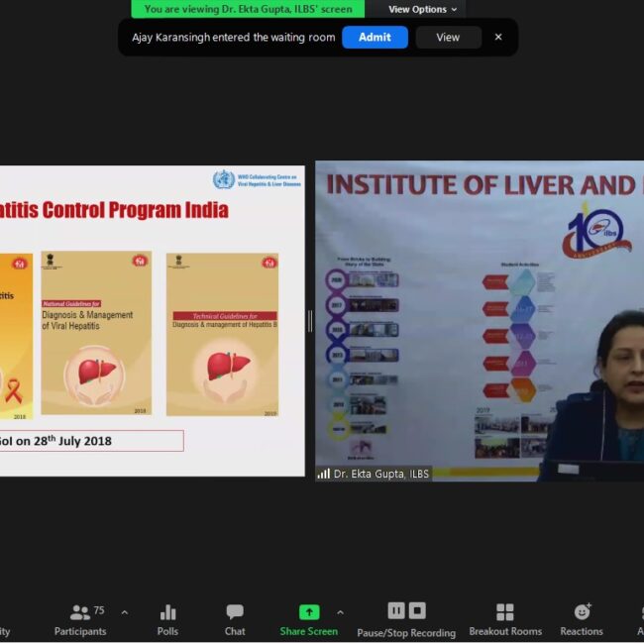
Task: Open the Participants panel
Action: (80, 619)
